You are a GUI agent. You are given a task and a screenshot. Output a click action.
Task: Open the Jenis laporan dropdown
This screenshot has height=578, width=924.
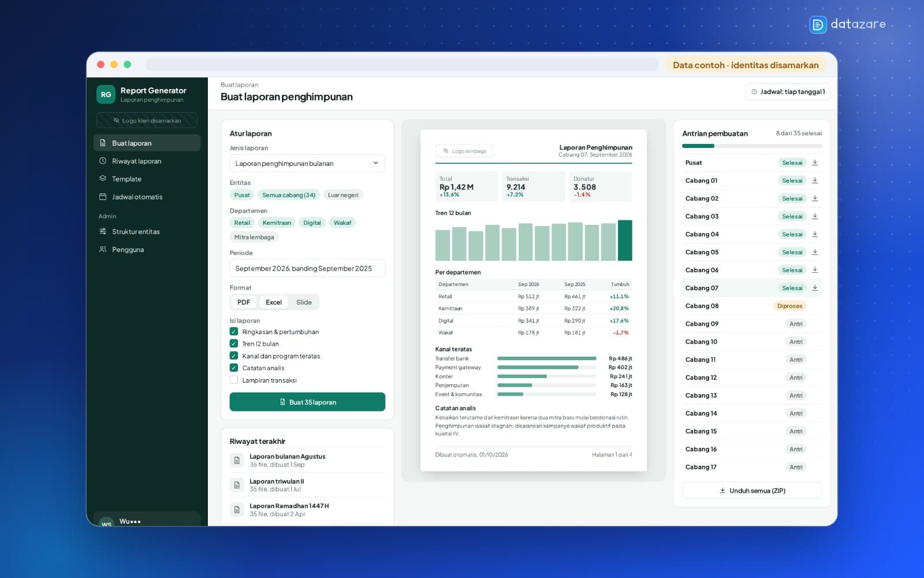pyautogui.click(x=307, y=164)
